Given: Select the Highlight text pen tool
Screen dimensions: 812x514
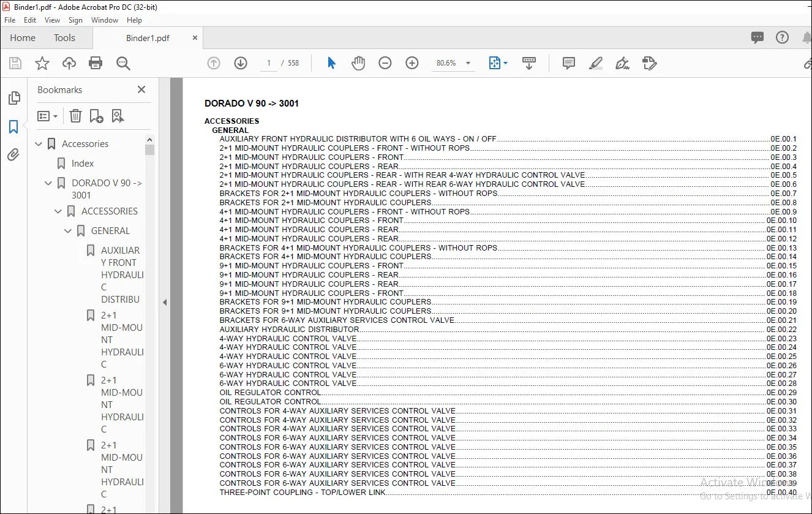Looking at the screenshot, I should coord(596,63).
